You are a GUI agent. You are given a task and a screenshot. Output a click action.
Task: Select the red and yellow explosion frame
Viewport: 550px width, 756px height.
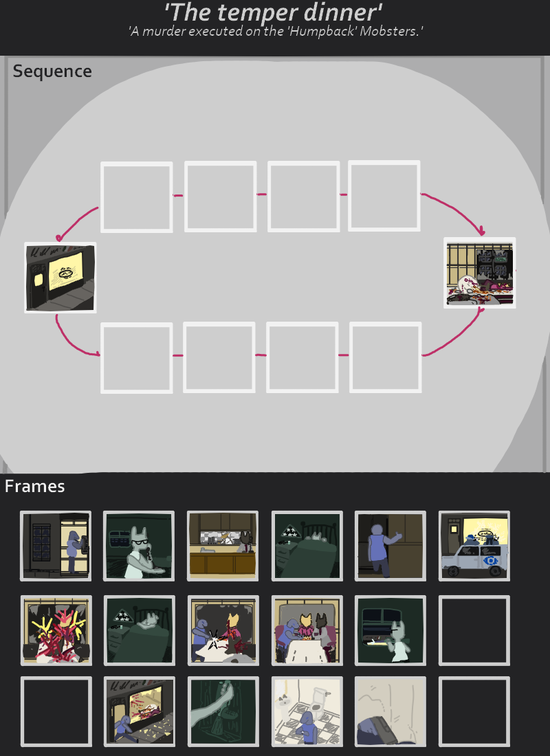click(56, 630)
